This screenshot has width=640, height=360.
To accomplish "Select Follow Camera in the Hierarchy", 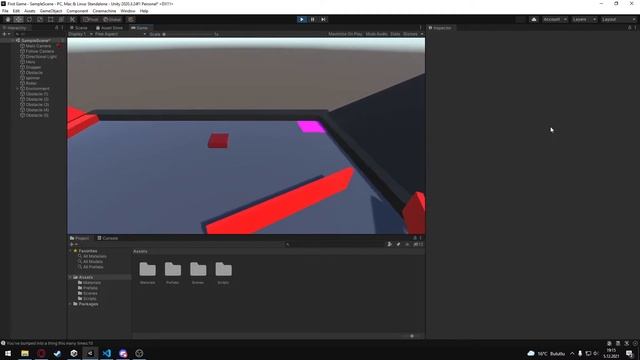I will pyautogui.click(x=40, y=51).
